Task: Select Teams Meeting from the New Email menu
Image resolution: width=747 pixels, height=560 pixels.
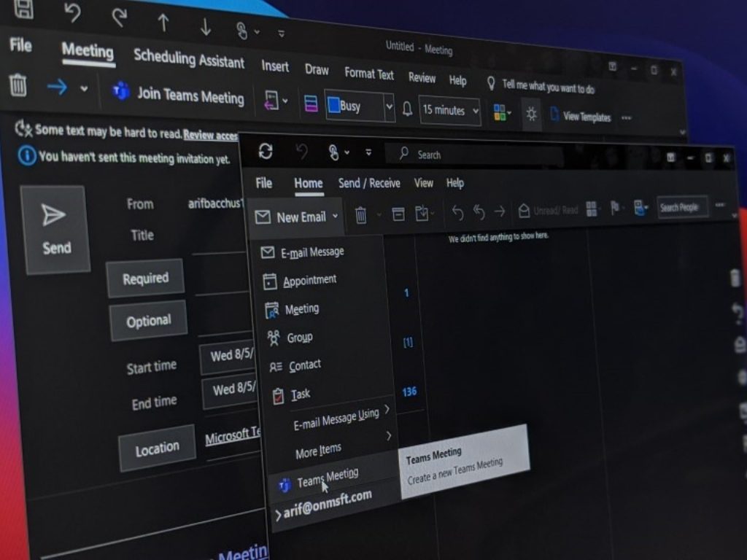Action: [327, 477]
